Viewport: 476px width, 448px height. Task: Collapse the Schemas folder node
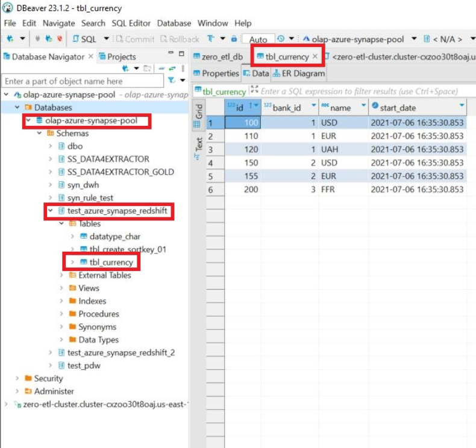[x=39, y=133]
